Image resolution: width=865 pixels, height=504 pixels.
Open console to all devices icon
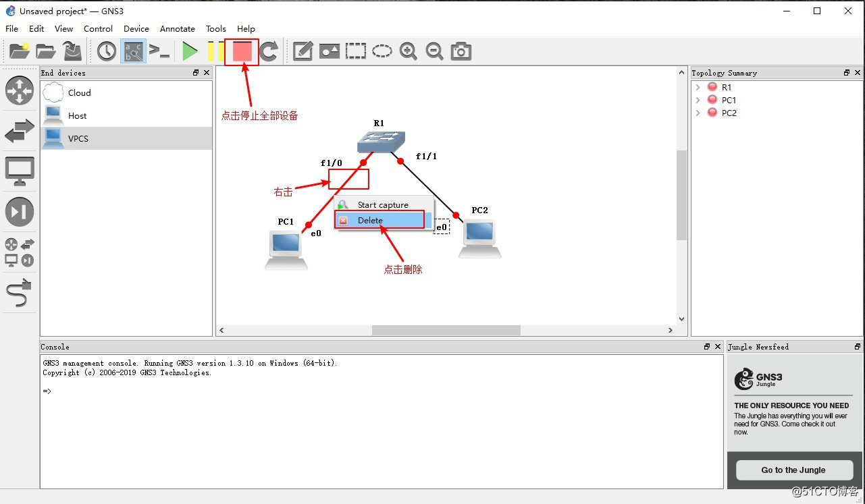[159, 51]
